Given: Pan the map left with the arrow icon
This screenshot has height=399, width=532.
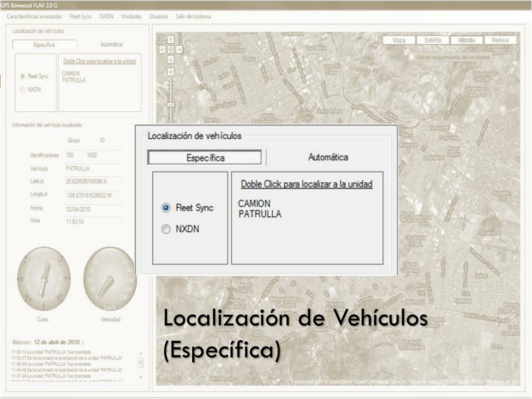Looking at the screenshot, I should pyautogui.click(x=163, y=49).
